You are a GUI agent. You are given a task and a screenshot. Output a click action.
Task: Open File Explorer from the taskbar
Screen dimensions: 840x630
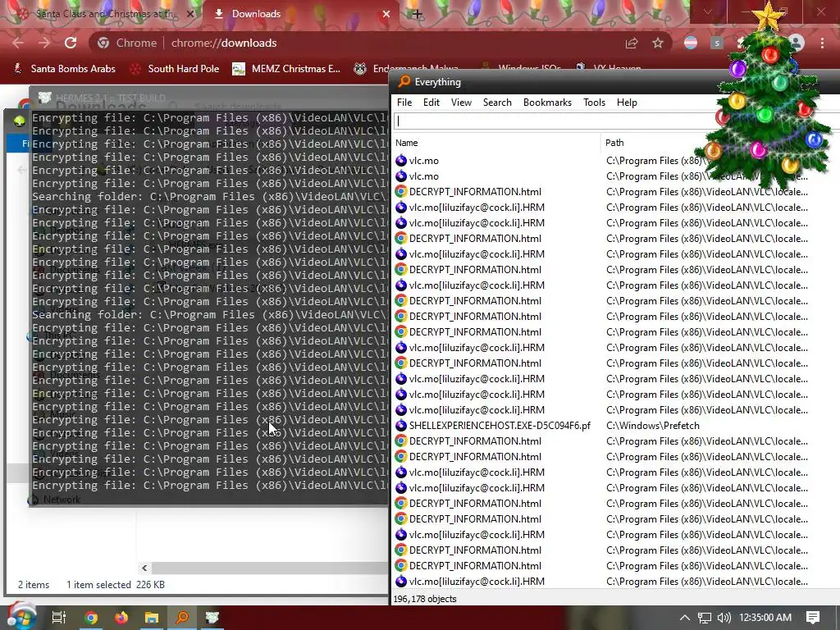(152, 618)
